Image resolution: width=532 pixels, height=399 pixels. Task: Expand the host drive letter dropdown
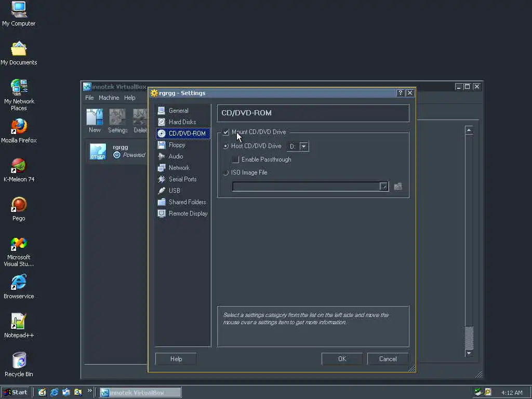pos(303,147)
